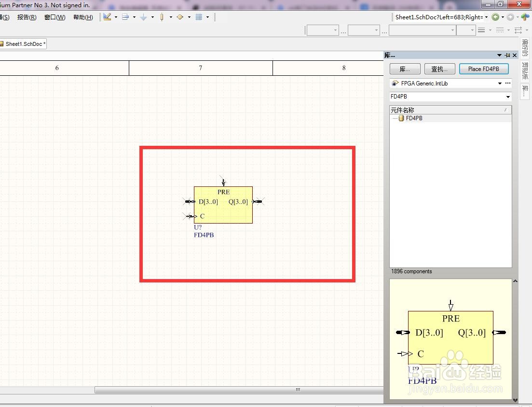The height and width of the screenshot is (407, 532).
Task: Click the 1896 components status text
Action: coord(411,271)
